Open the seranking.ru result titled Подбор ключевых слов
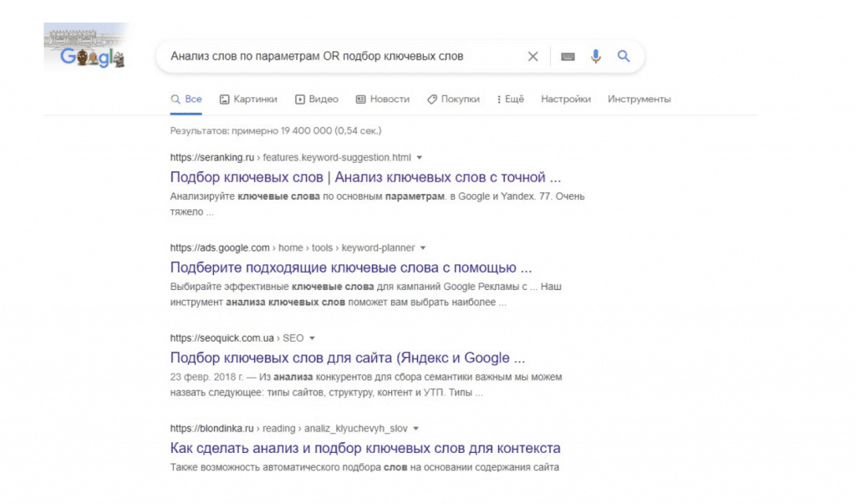This screenshot has height=504, width=856. click(365, 177)
